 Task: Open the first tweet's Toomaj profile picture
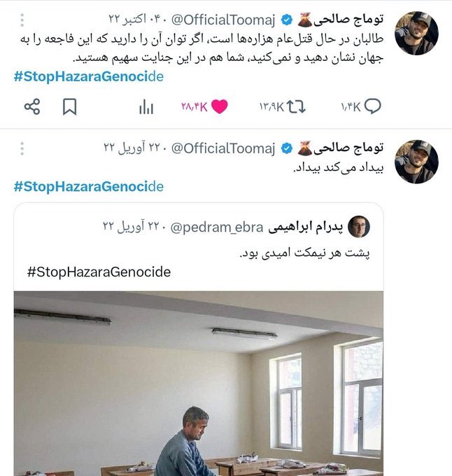pos(416,33)
